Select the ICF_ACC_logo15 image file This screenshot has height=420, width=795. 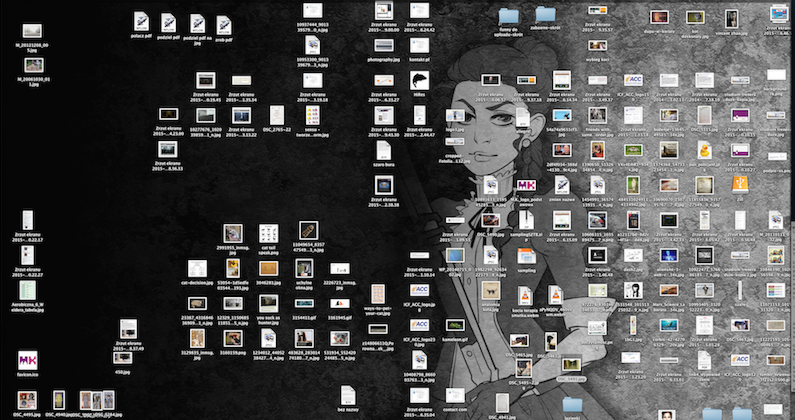[x=633, y=81]
